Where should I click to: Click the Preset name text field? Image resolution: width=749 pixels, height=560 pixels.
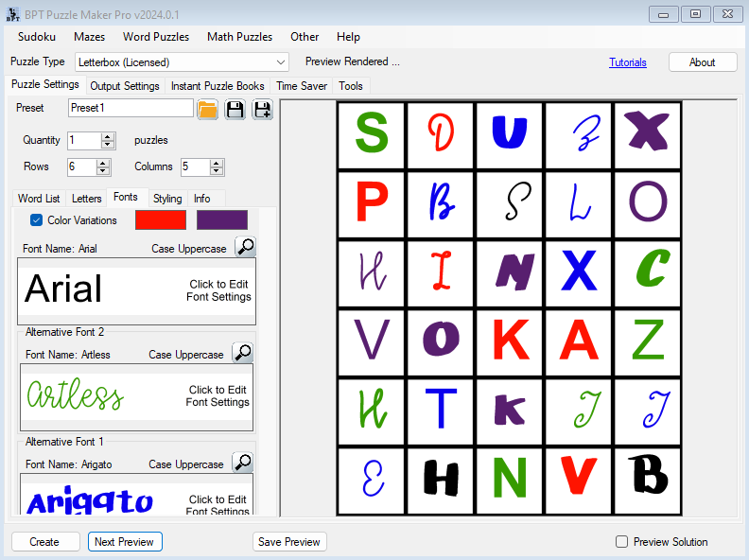click(131, 109)
